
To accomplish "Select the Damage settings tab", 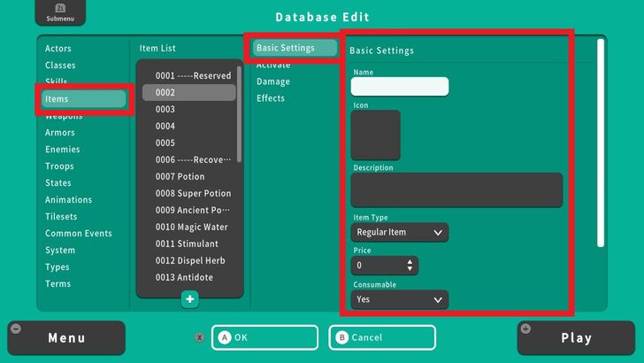I will 272,81.
